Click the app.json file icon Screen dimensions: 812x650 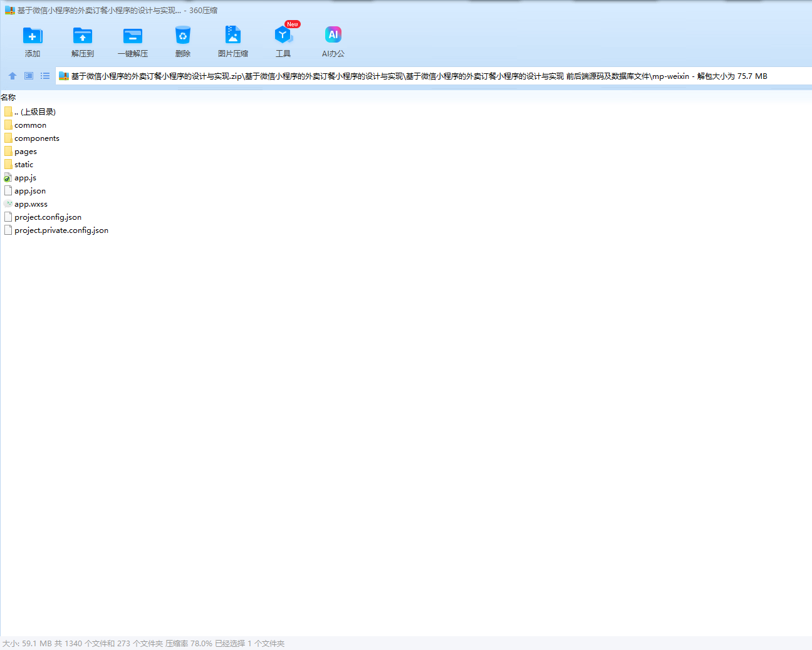(x=8, y=190)
